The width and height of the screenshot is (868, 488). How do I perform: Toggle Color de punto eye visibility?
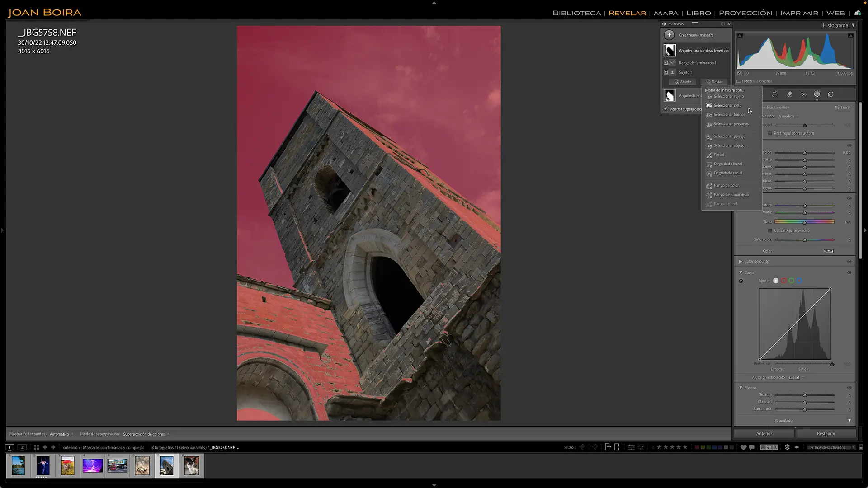tap(849, 261)
